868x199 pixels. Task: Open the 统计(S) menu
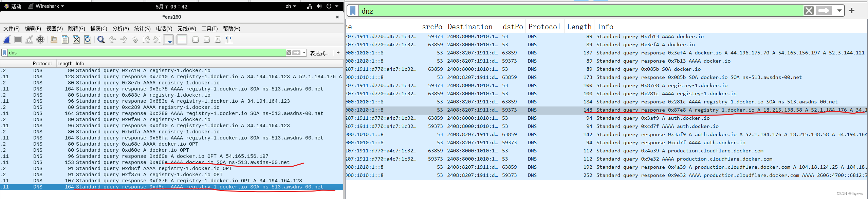(142, 29)
